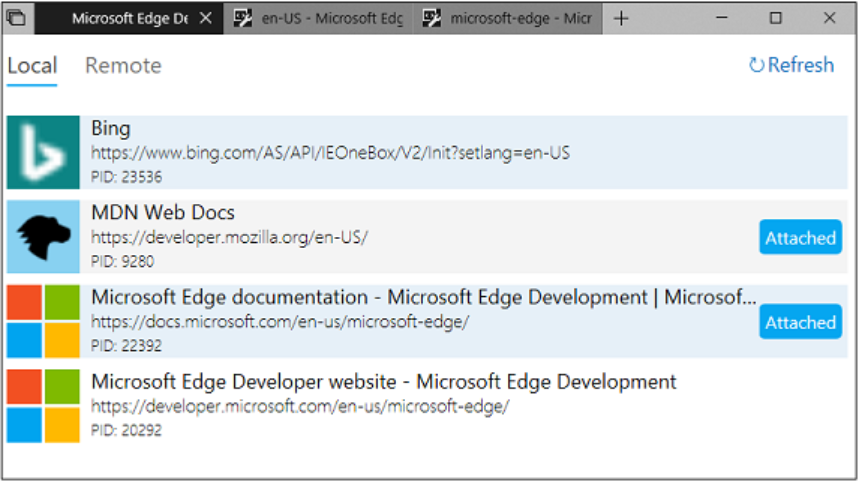Click the docs.microsoft.com microsoft-edge URL
The height and width of the screenshot is (485, 861).
pyautogui.click(x=280, y=322)
